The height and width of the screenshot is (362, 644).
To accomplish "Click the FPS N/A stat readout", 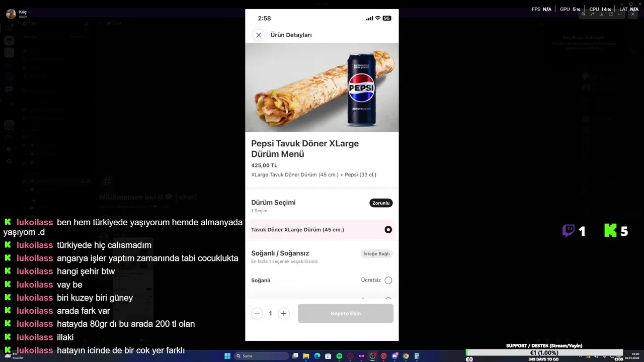I will (541, 9).
